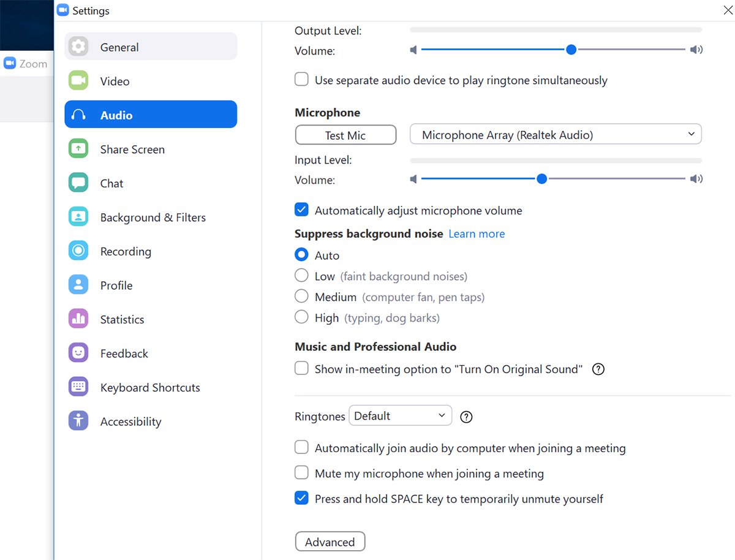Image resolution: width=735 pixels, height=560 pixels.
Task: Open the Microphone Array device dropdown
Action: 555,135
